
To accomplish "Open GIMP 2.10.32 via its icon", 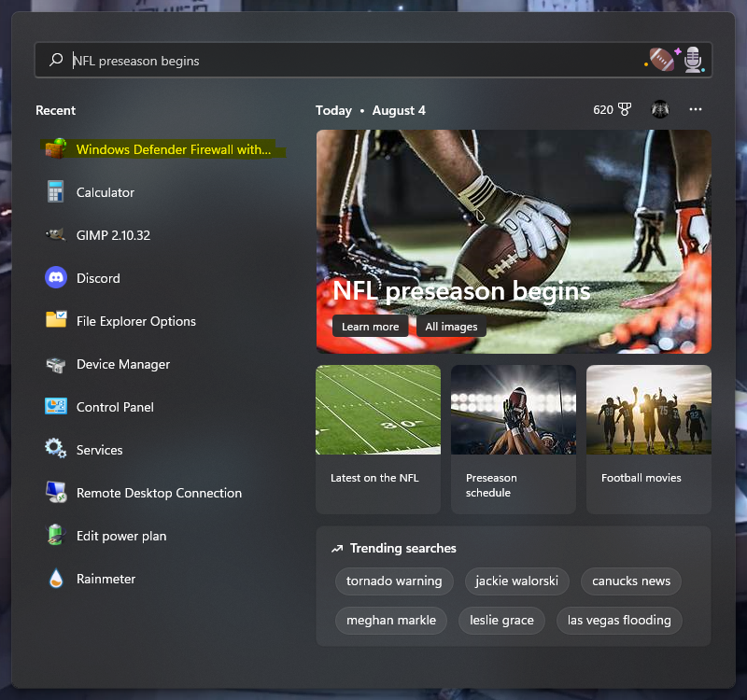I will [56, 235].
